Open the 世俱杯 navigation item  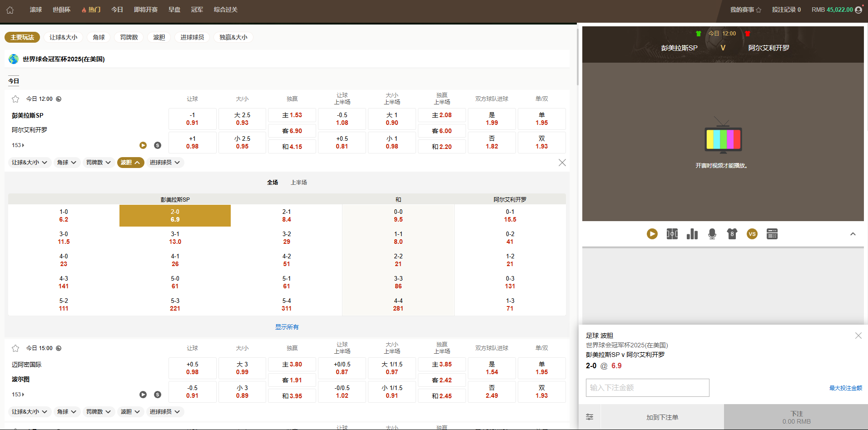[x=61, y=10]
